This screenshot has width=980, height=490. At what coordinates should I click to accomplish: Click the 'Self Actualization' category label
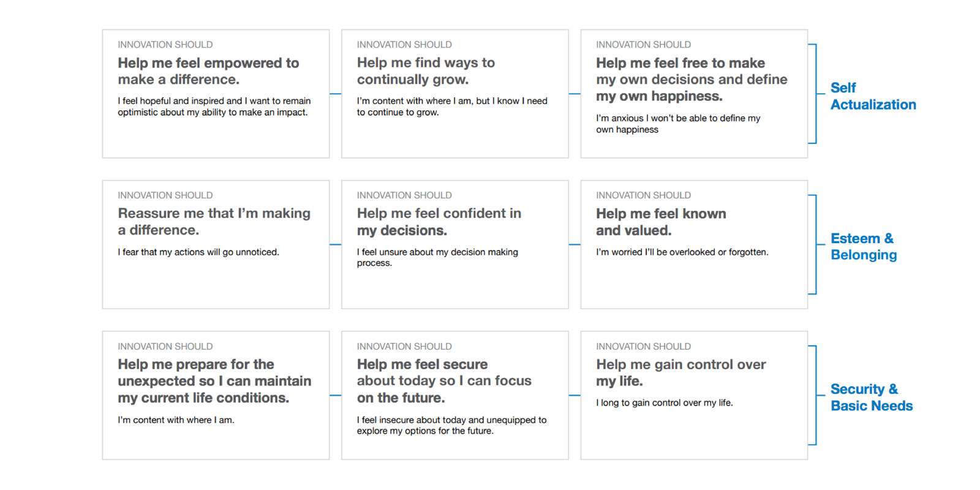873,96
